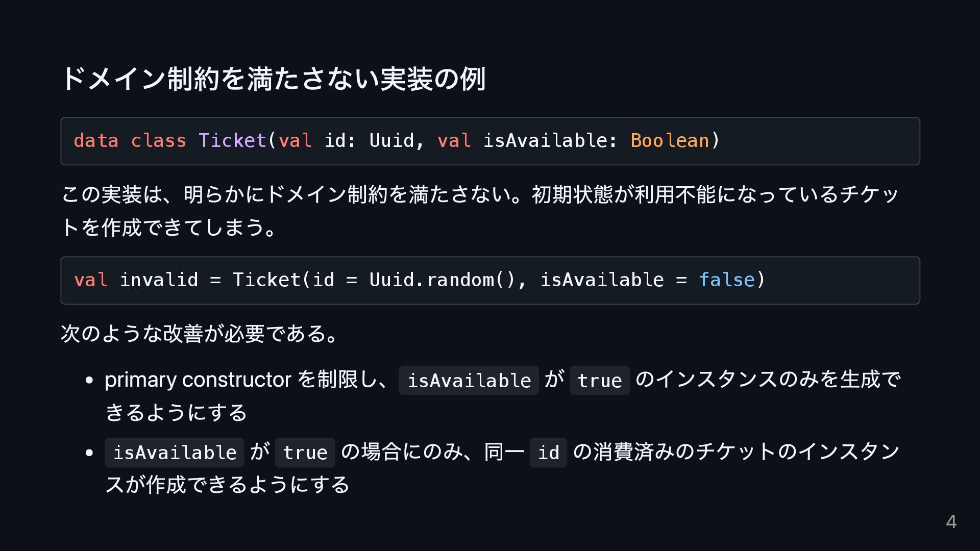The width and height of the screenshot is (980, 551).
Task: Click 'invalid' variable name in second code block
Action: (159, 280)
